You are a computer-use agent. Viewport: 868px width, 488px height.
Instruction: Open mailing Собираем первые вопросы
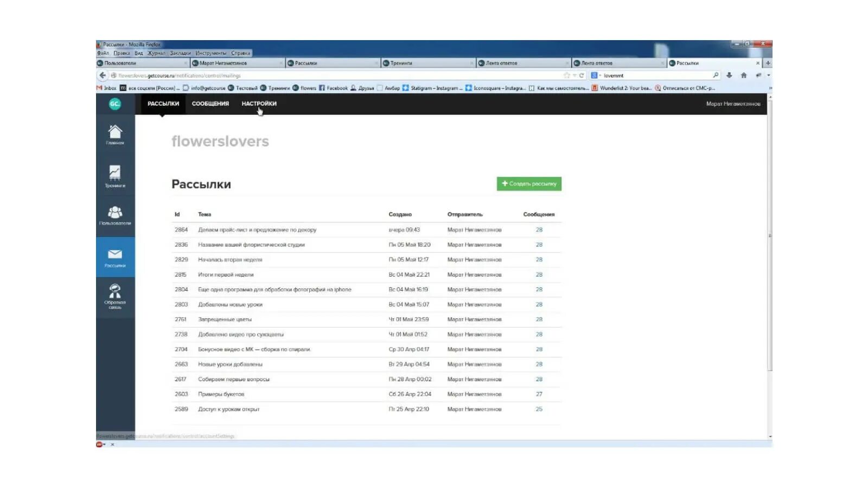click(x=234, y=380)
